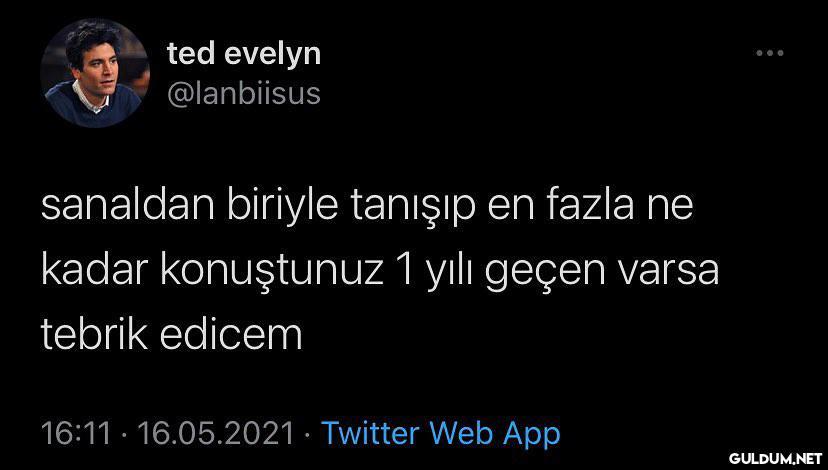Click the word tebrik in the tweet
The image size is (828, 470).
[x=94, y=335]
